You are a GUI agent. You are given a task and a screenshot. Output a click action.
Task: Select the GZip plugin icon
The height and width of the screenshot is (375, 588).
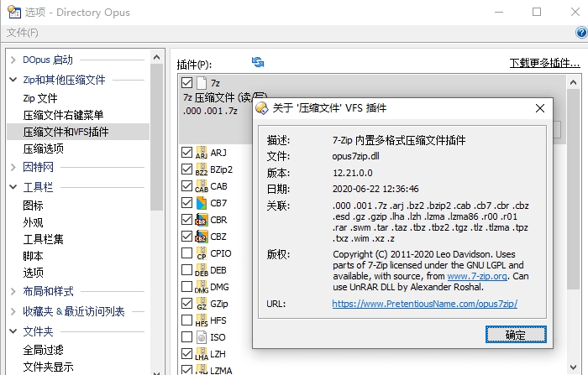pos(202,304)
